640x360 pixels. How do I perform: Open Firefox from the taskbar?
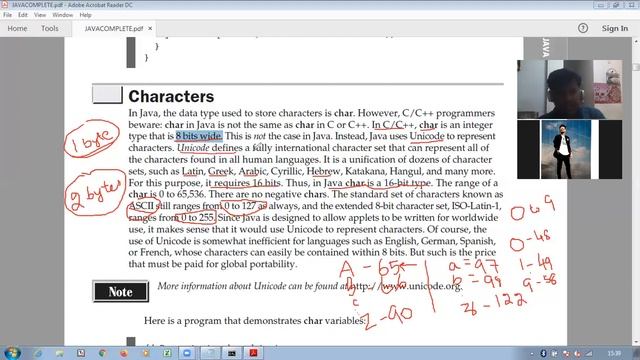tap(124, 353)
